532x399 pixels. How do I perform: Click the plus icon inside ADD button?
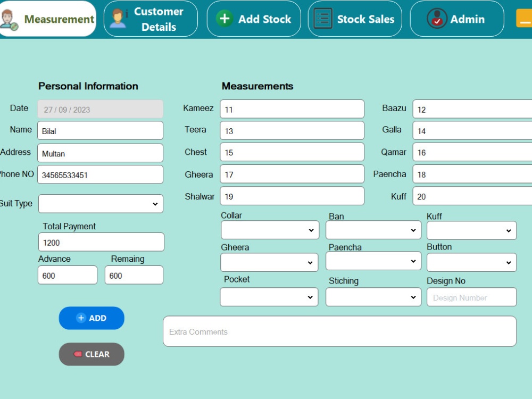pyautogui.click(x=81, y=318)
